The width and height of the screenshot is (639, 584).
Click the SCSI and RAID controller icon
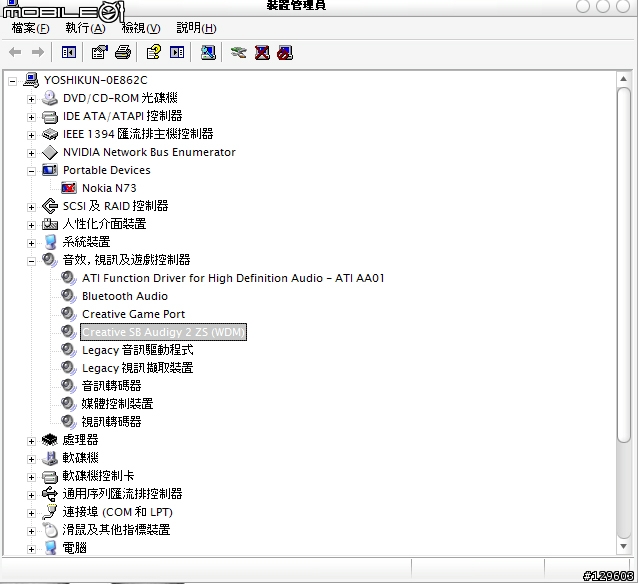50,206
